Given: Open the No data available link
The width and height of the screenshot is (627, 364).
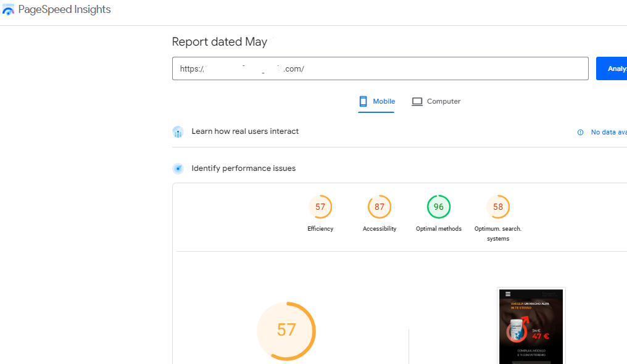Looking at the screenshot, I should [x=608, y=132].
